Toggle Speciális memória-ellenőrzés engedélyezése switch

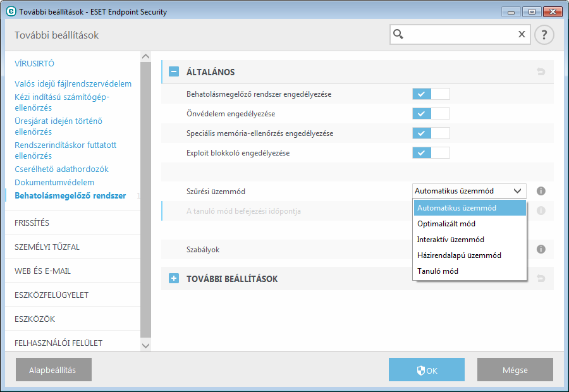point(431,133)
